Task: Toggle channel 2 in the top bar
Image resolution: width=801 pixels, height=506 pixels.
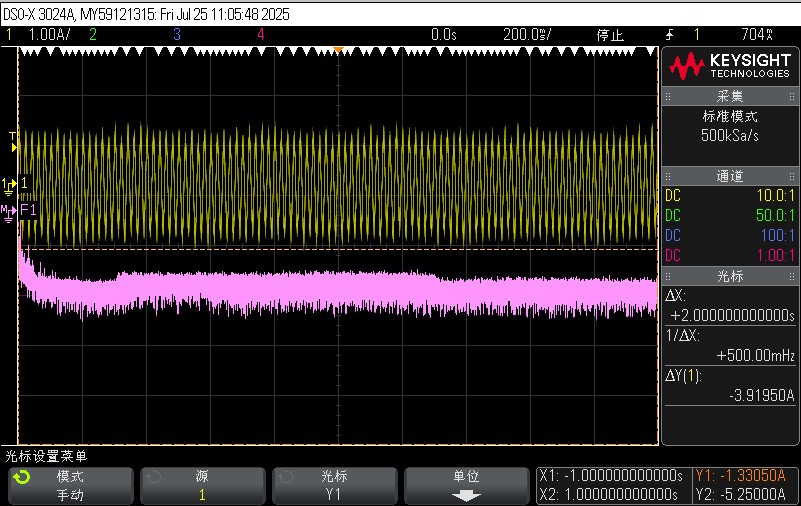Action: [x=93, y=34]
